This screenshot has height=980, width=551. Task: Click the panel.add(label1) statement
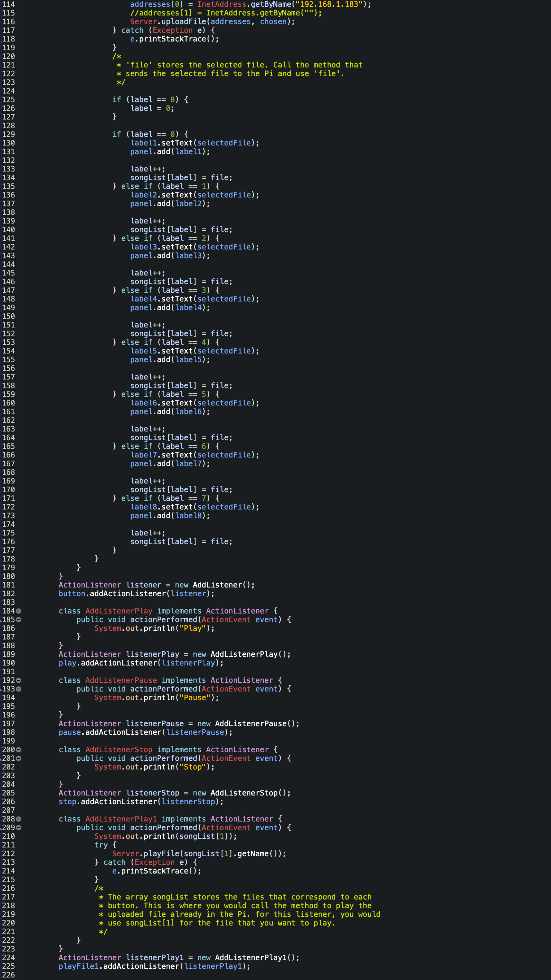tap(170, 151)
